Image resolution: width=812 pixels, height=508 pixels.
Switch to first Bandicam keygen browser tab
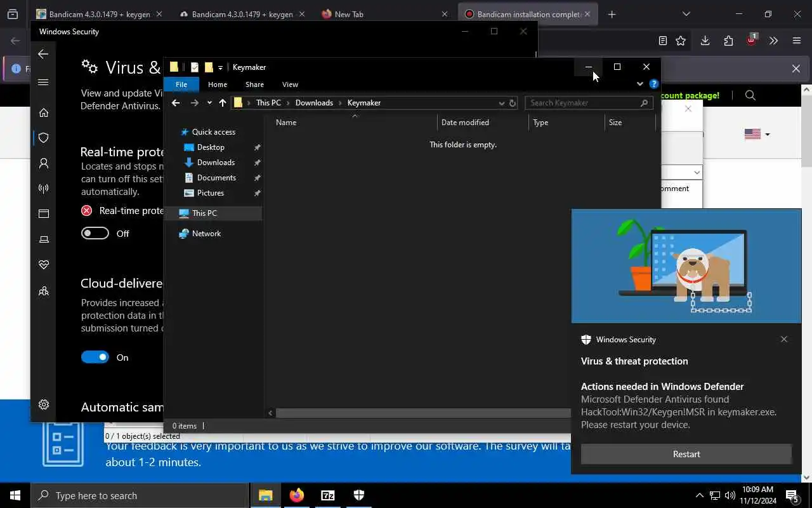(98, 14)
